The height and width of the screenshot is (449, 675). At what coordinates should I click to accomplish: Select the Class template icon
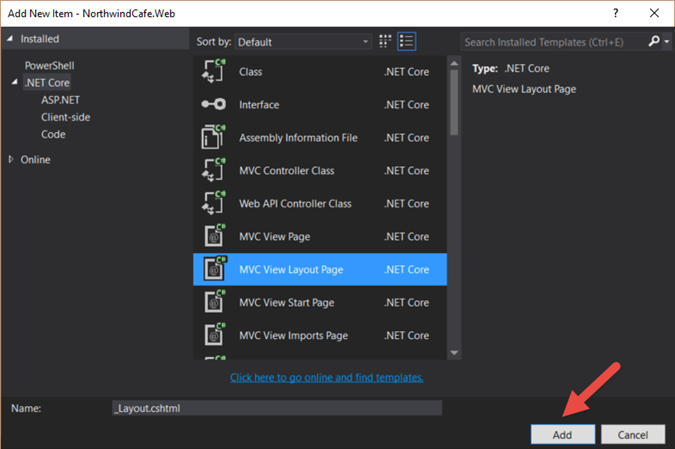point(213,72)
